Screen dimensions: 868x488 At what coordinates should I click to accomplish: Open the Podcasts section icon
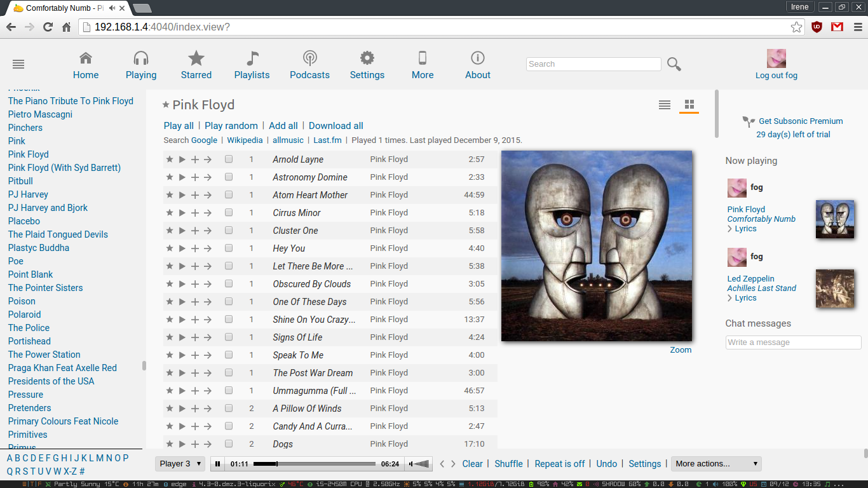(x=309, y=59)
